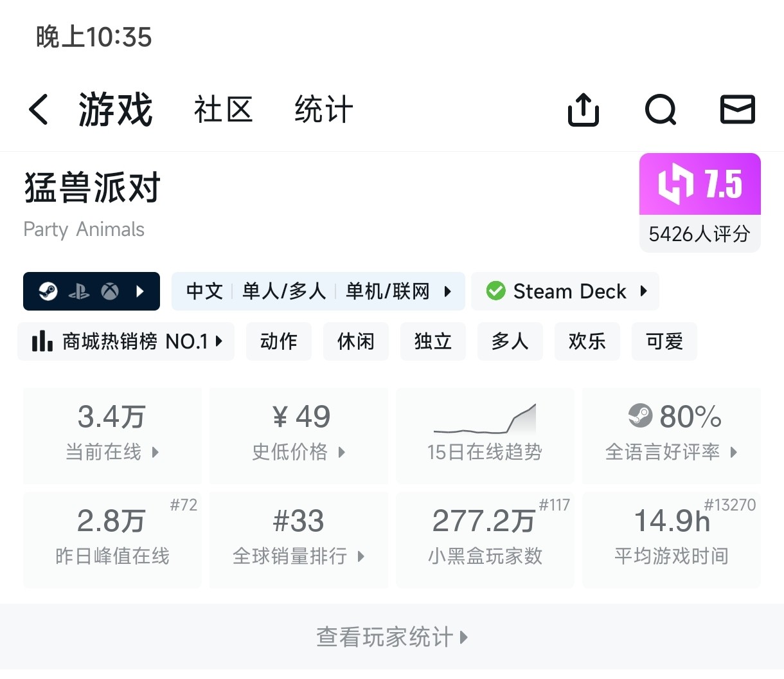This screenshot has height=679, width=784.
Task: Tap the ¥ 49 lowest price value
Action: (x=301, y=416)
